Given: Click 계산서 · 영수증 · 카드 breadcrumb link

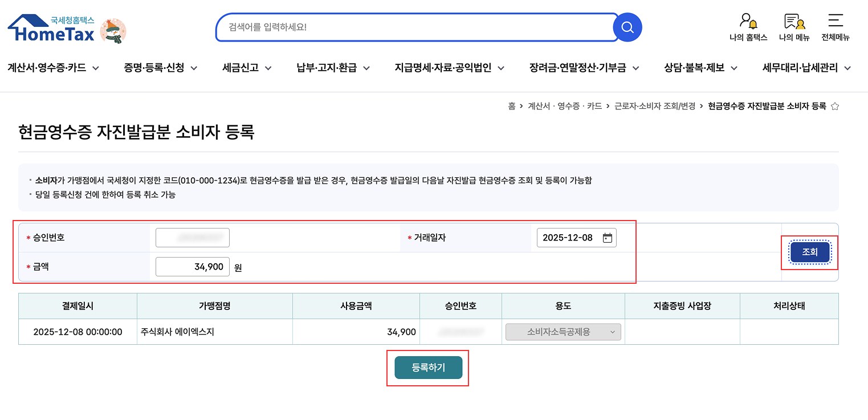Looking at the screenshot, I should tap(565, 106).
